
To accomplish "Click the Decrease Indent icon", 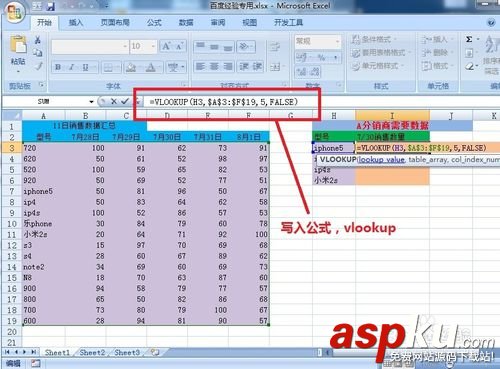I will coord(244,67).
